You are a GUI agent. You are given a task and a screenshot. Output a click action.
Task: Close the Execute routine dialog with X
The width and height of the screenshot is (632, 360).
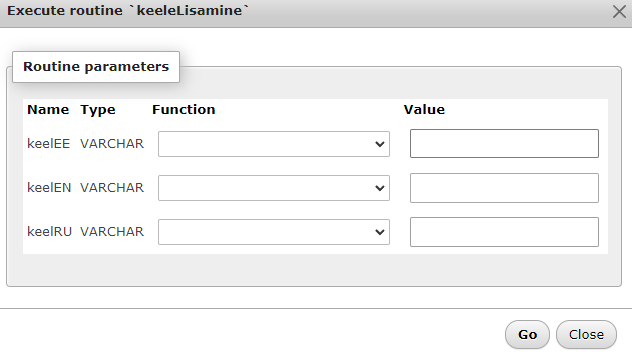pyautogui.click(x=619, y=12)
